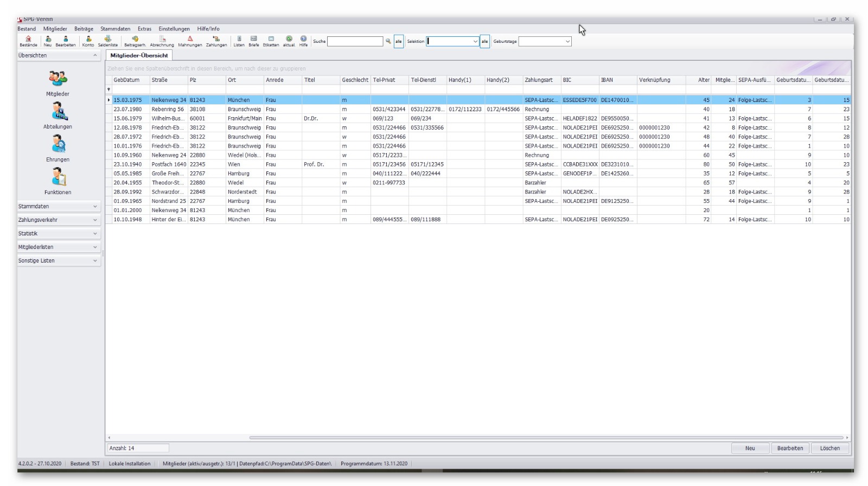Click the Bearbeiten button at bottom right
This screenshot has height=486, width=868.
tap(790, 448)
